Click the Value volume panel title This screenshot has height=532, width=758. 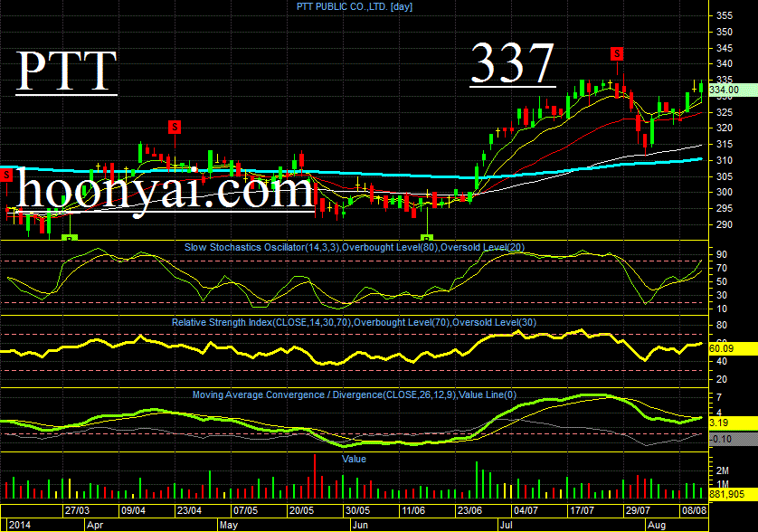coord(354,459)
